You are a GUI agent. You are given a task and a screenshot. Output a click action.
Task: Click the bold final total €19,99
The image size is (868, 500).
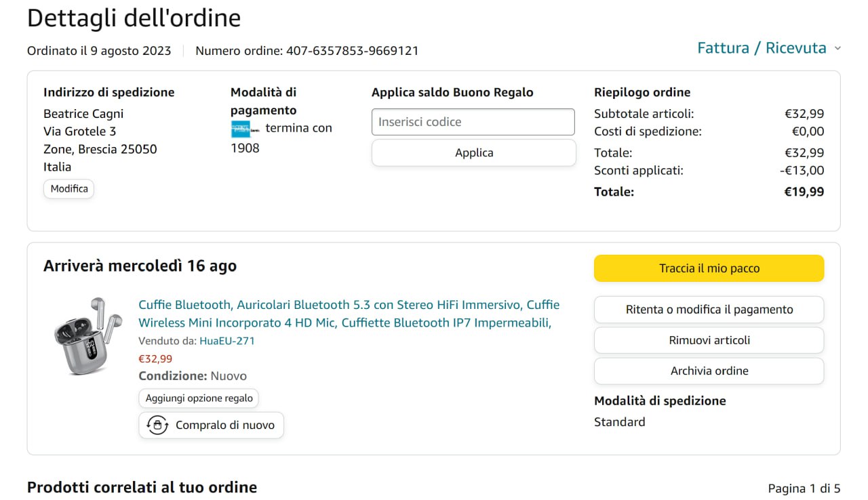point(804,192)
